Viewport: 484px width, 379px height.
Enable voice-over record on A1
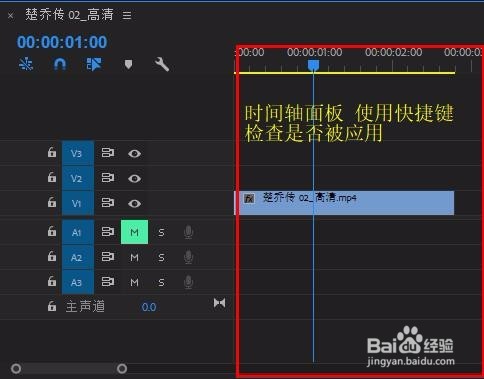188,232
